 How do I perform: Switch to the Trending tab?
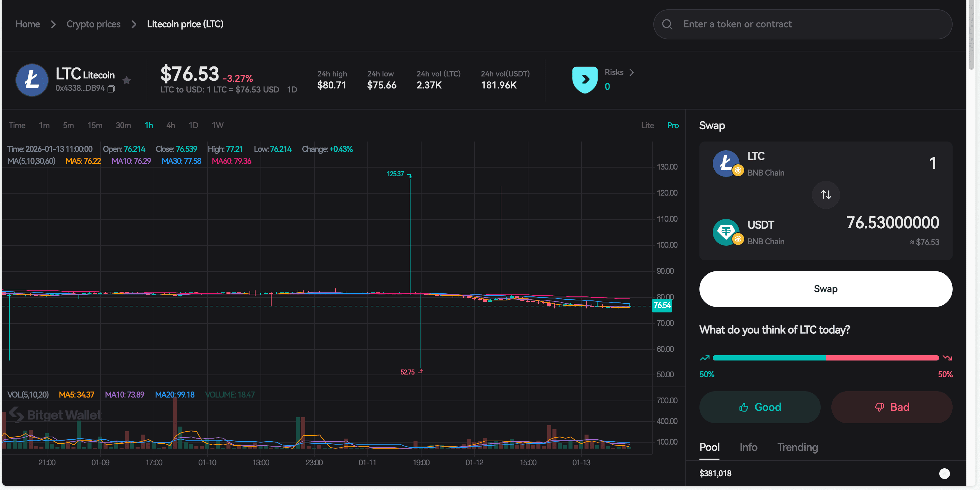point(798,447)
